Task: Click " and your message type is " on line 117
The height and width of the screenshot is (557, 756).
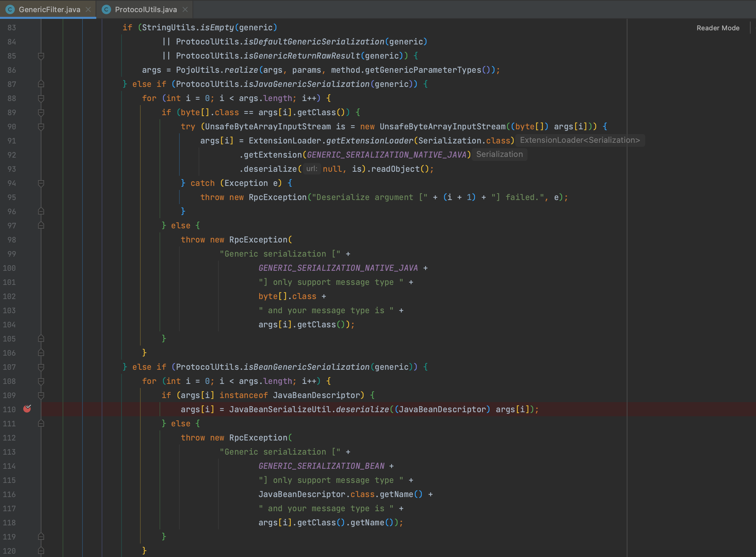Action: click(326, 509)
